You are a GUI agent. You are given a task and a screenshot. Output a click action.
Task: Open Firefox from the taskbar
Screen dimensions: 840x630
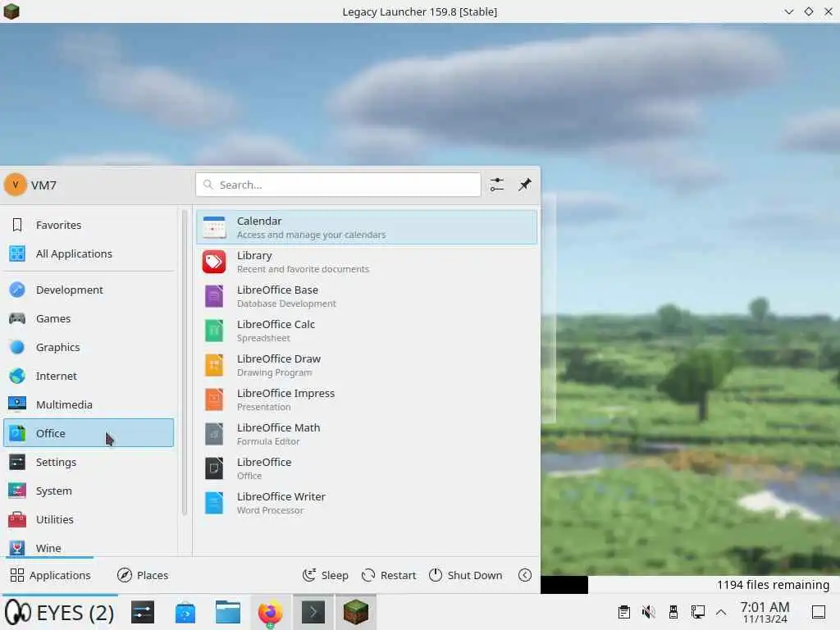click(271, 613)
